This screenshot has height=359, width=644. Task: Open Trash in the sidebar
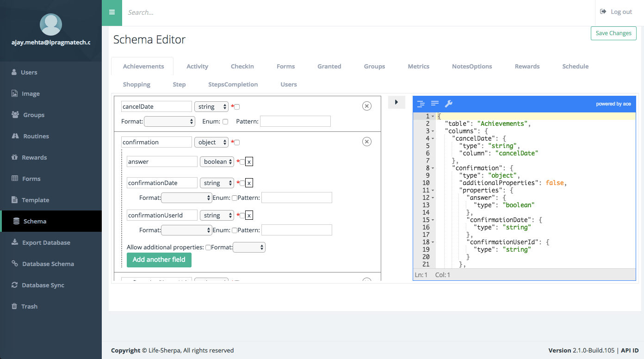pyautogui.click(x=51, y=306)
